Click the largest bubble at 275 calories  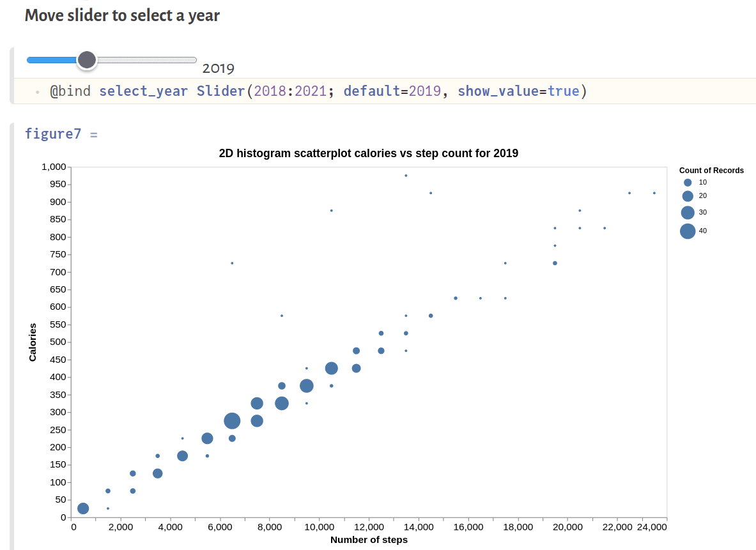click(x=232, y=421)
